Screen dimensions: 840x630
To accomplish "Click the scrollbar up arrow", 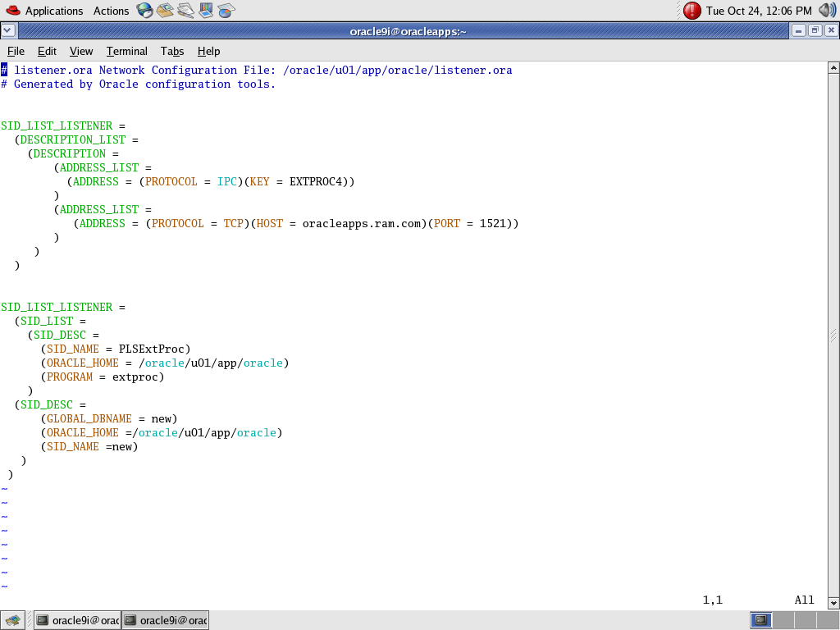I will point(833,67).
